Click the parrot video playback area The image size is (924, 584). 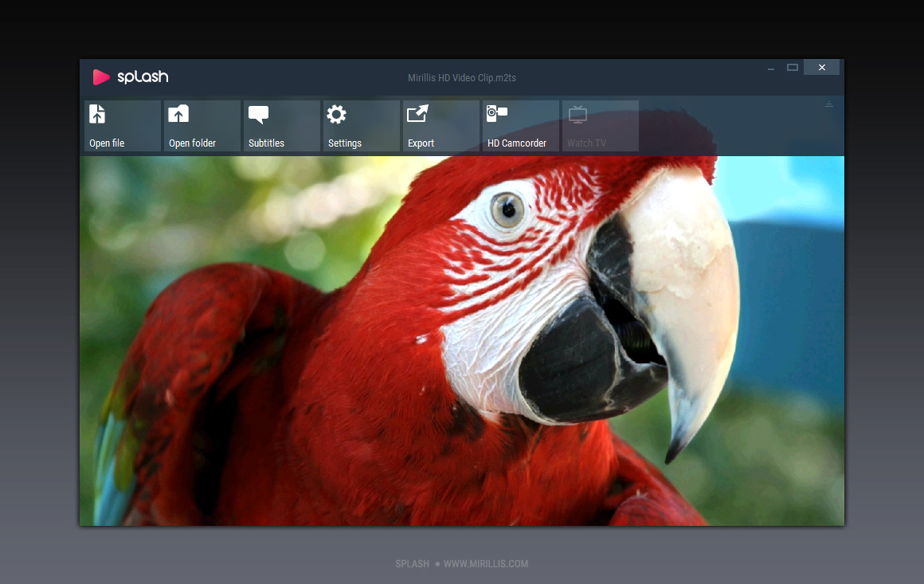462,343
